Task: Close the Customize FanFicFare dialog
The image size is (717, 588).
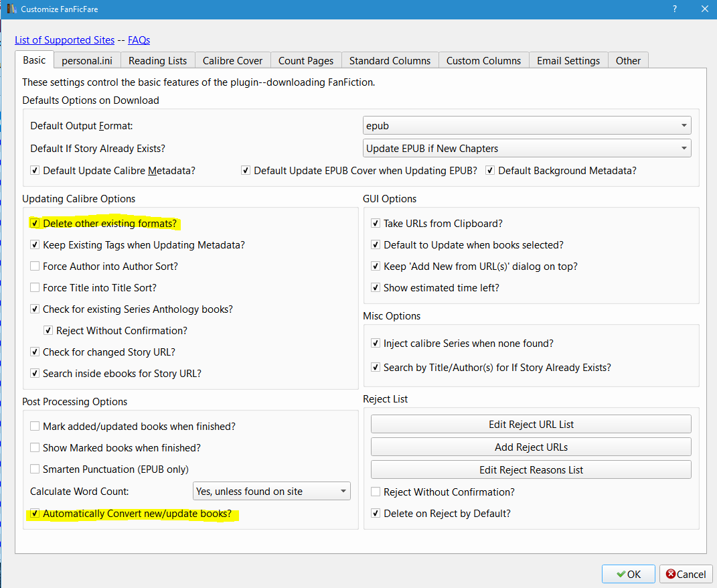Action: coord(705,9)
